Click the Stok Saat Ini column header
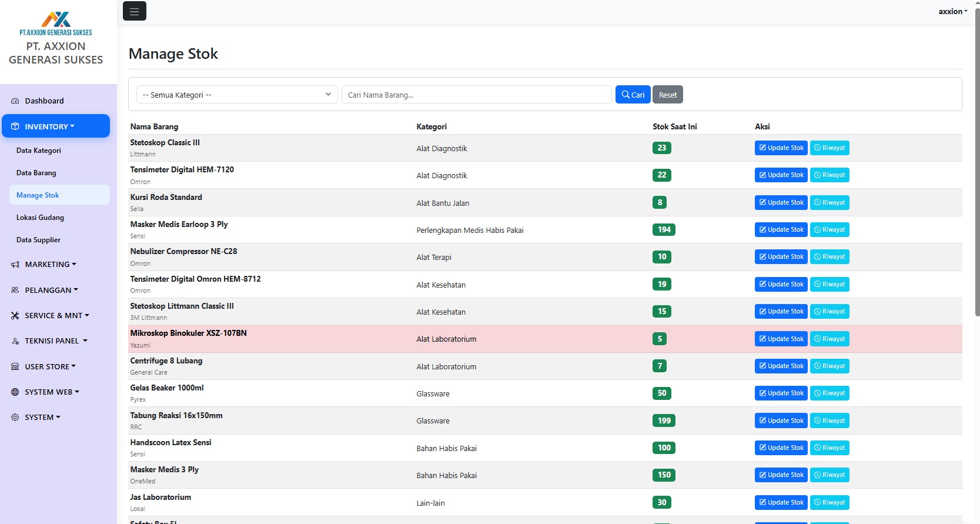Image resolution: width=980 pixels, height=524 pixels. tap(675, 126)
